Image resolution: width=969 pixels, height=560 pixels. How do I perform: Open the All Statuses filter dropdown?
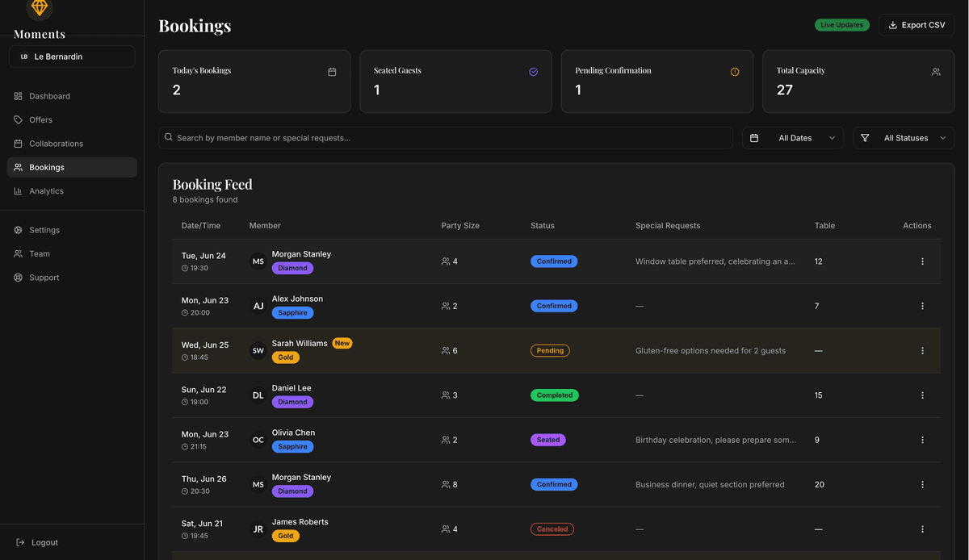(904, 138)
